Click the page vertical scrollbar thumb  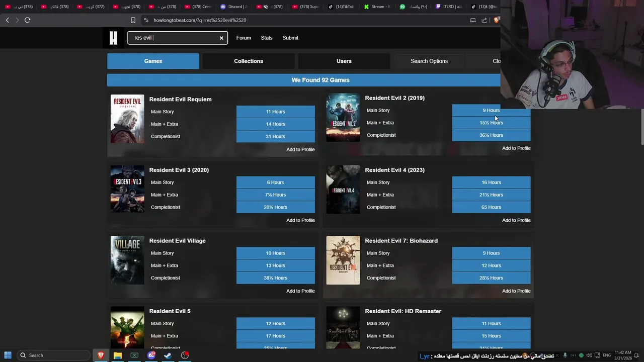click(642, 126)
